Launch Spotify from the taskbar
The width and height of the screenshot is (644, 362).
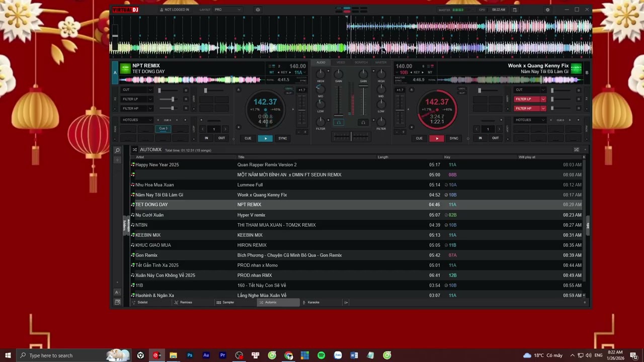[x=321, y=355]
